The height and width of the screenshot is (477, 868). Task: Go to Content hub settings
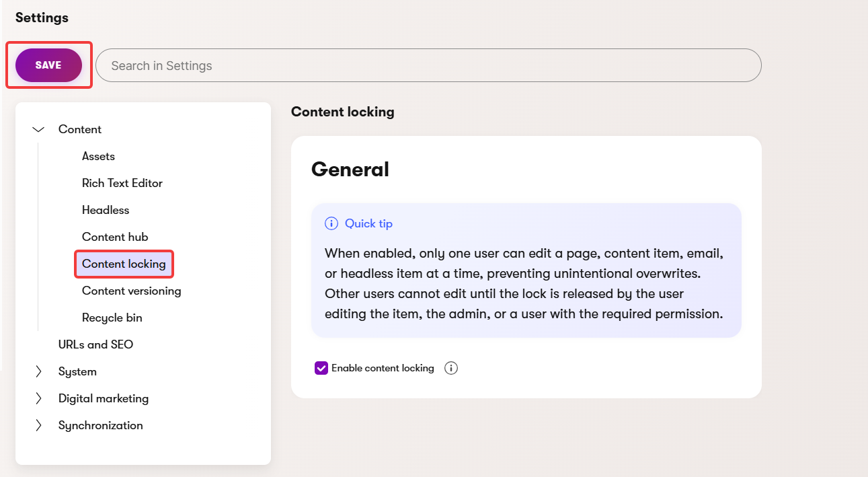pyautogui.click(x=115, y=237)
